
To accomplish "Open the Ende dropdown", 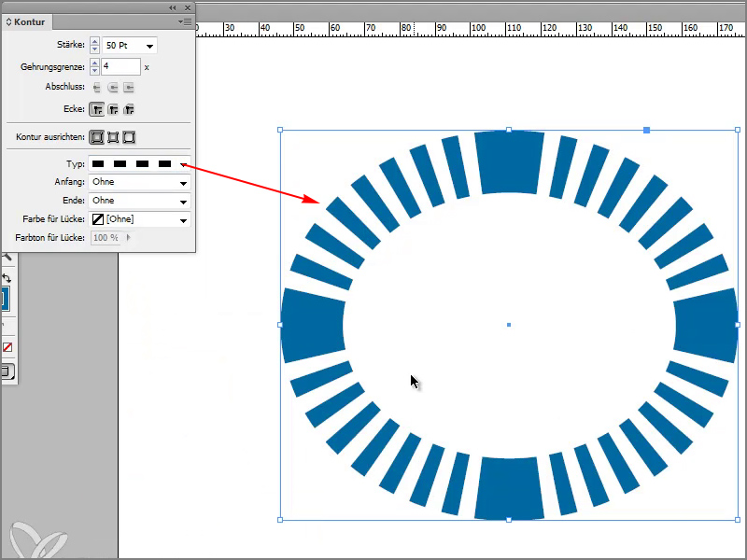I will [x=138, y=201].
